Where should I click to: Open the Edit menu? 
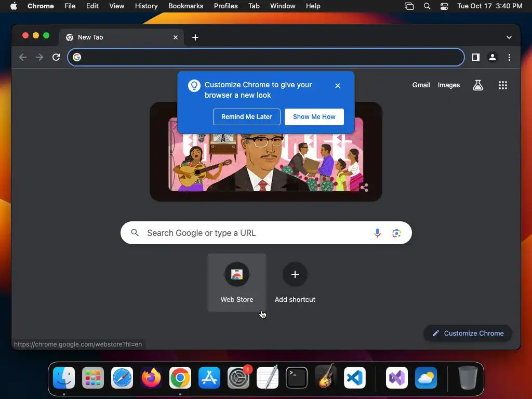click(x=92, y=6)
